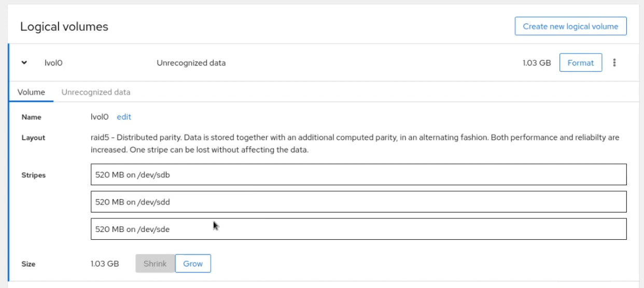644x288 pixels.
Task: Click the lvol0 name in the row header
Action: tap(54, 63)
